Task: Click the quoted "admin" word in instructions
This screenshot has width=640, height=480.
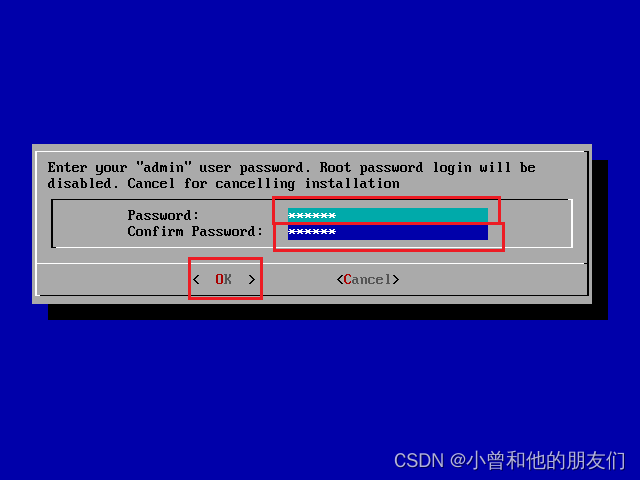Action: pyautogui.click(x=164, y=167)
